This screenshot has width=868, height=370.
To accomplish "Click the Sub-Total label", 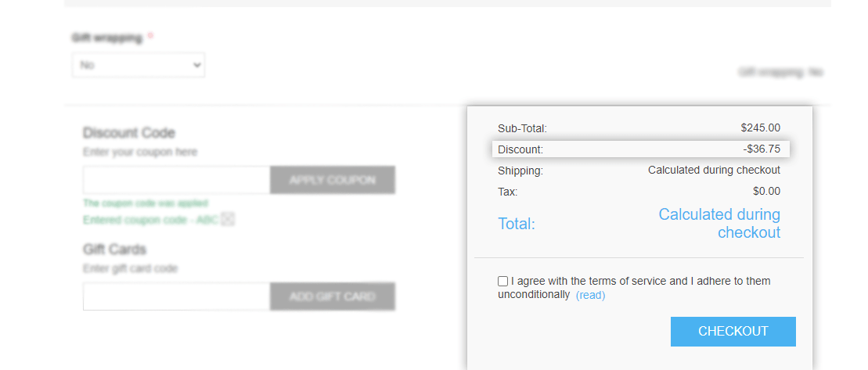I will (522, 128).
